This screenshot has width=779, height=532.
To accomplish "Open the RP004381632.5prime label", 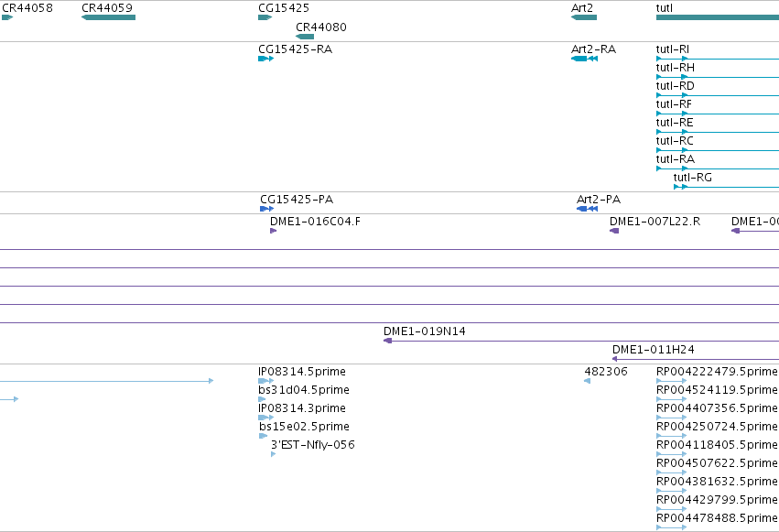I will (x=717, y=482).
